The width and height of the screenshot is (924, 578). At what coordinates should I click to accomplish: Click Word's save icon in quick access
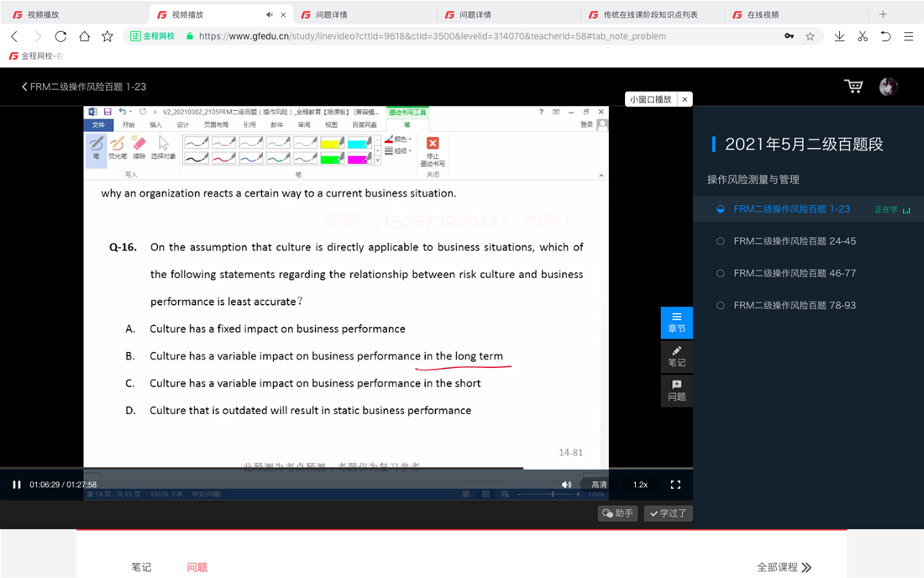(x=108, y=112)
